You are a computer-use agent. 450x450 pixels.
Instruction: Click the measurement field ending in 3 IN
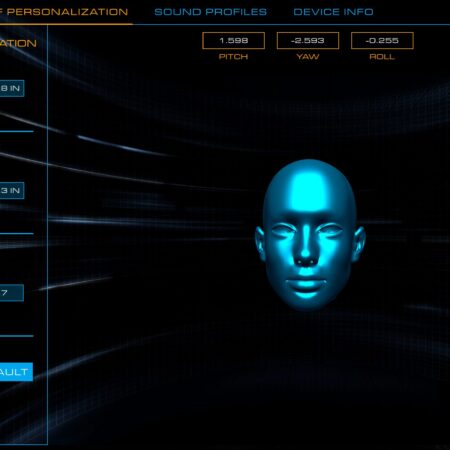click(x=12, y=190)
